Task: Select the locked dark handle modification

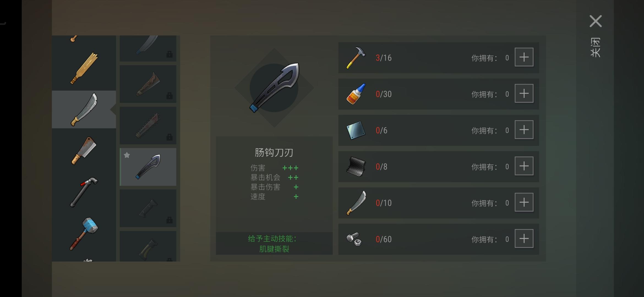Action: (x=148, y=208)
